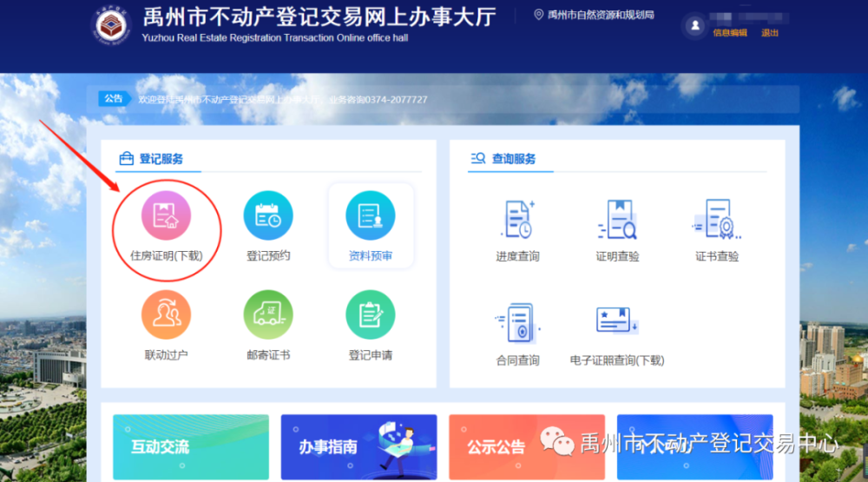Screen dimensions: 868x482
Task: Open the rightmost blue banner card
Action: point(694,446)
